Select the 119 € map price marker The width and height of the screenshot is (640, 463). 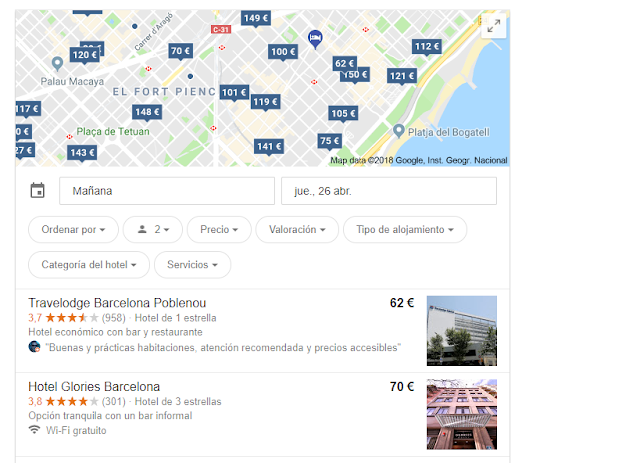pos(265,102)
